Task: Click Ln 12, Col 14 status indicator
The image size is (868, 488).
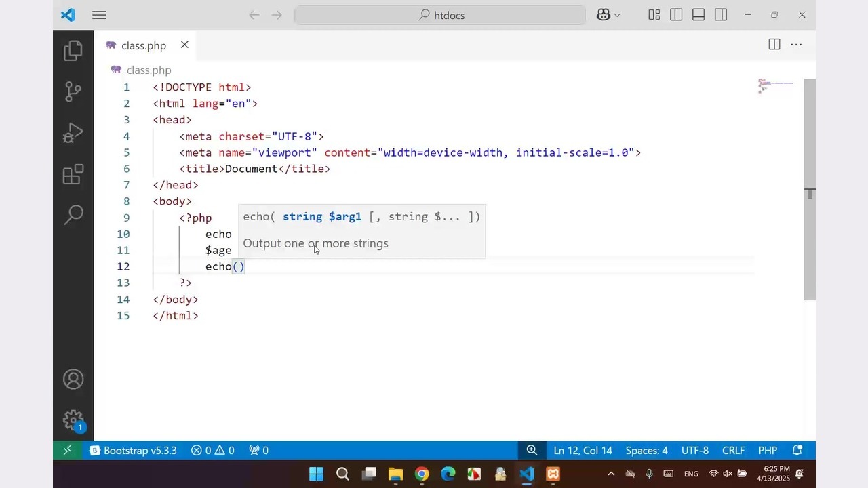Action: [583, 451]
